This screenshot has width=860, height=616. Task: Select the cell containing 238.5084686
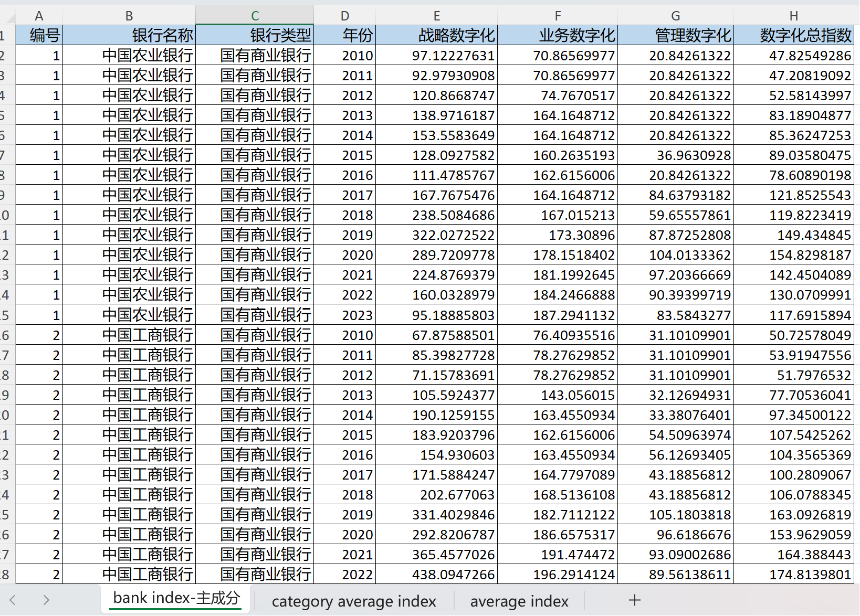[x=437, y=215]
